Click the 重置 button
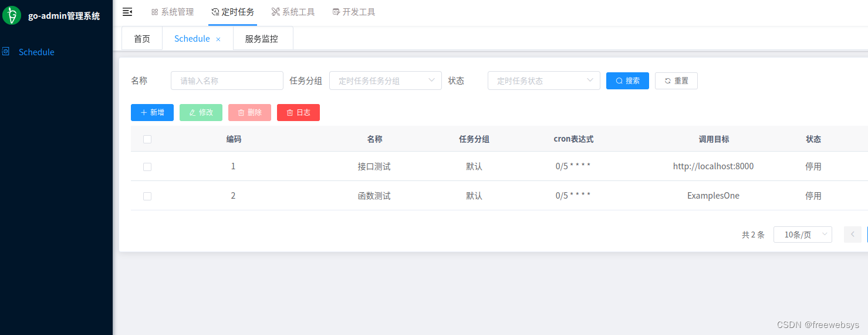Image resolution: width=868 pixels, height=335 pixels. pyautogui.click(x=676, y=81)
